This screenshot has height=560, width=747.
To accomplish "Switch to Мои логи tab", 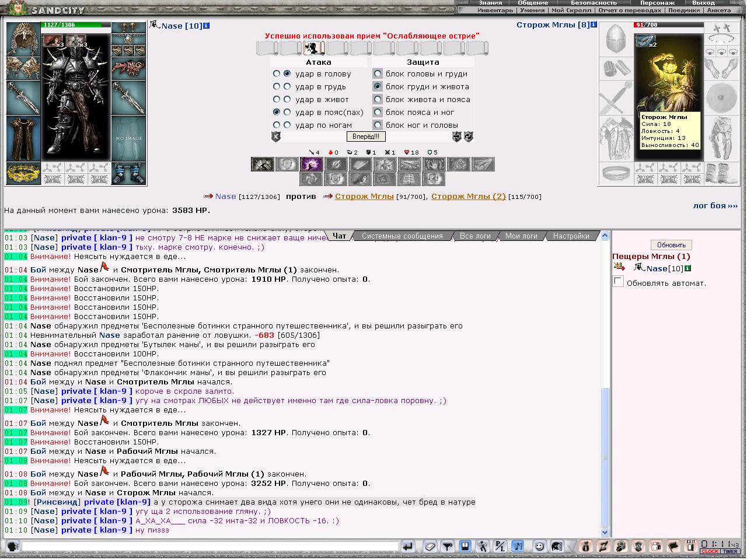I will pyautogui.click(x=521, y=236).
